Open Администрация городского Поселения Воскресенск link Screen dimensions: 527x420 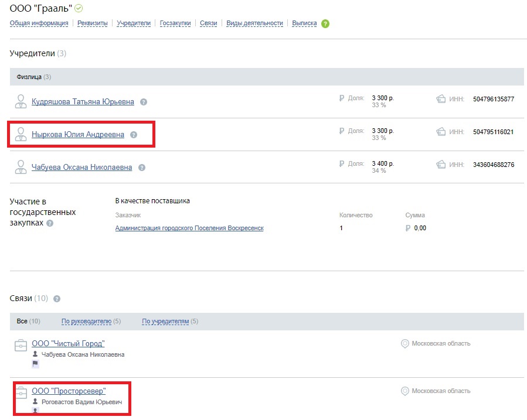189,228
